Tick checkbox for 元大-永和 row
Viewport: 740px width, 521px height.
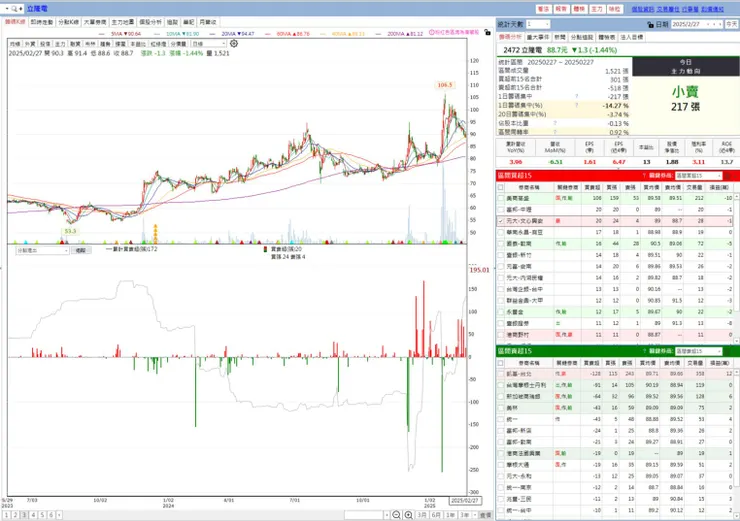pyautogui.click(x=501, y=476)
